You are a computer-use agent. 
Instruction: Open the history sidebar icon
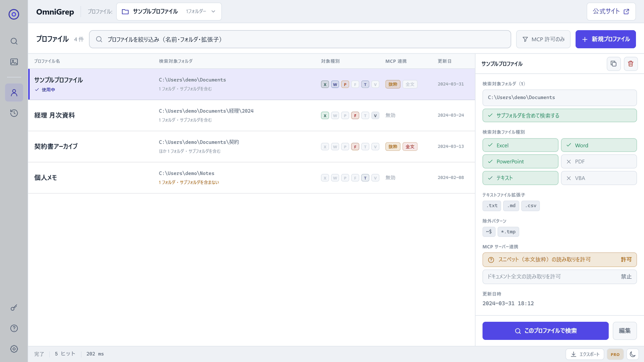14,113
